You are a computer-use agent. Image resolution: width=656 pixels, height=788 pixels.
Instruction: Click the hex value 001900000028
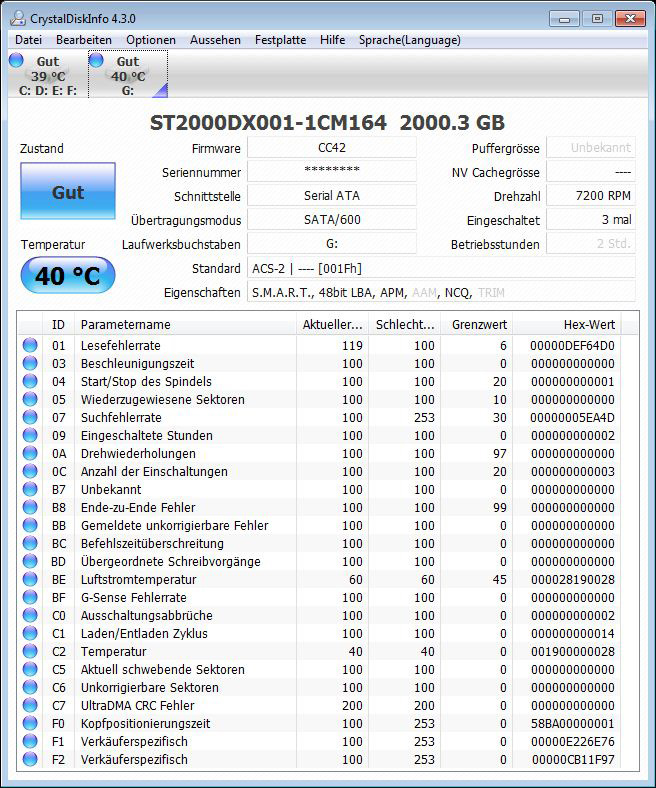[x=573, y=651]
